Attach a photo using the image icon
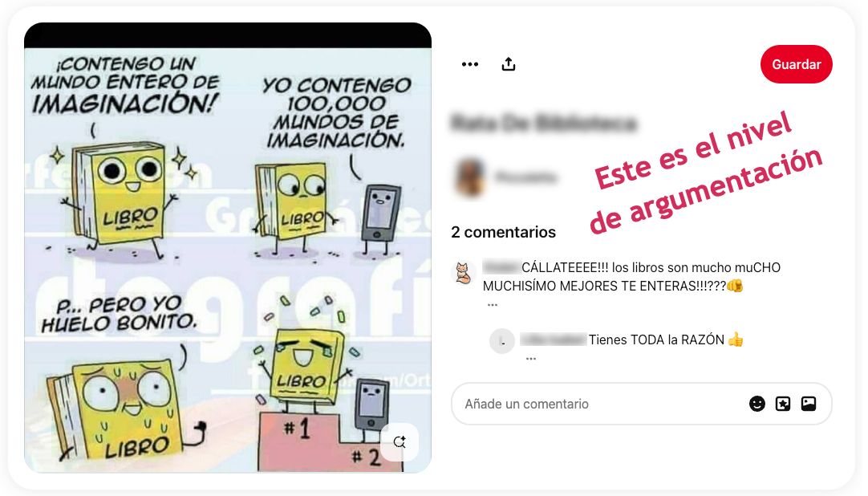This screenshot has width=868, height=496. 808,404
